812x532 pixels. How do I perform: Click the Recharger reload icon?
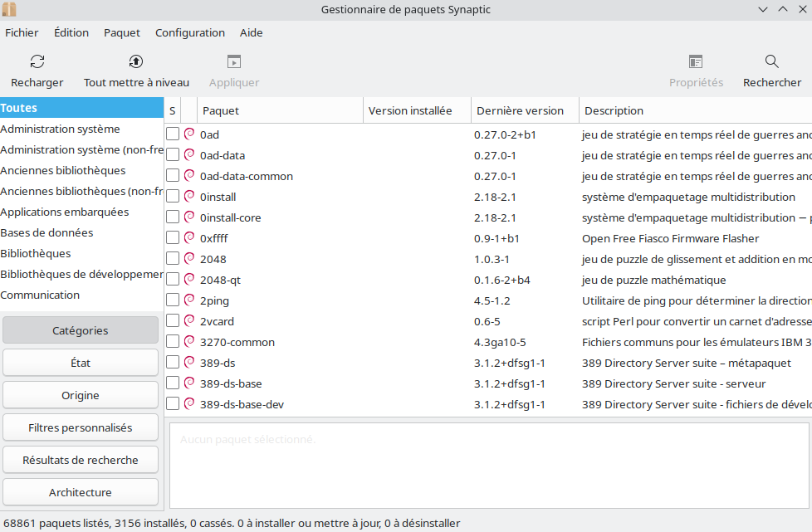coord(37,61)
